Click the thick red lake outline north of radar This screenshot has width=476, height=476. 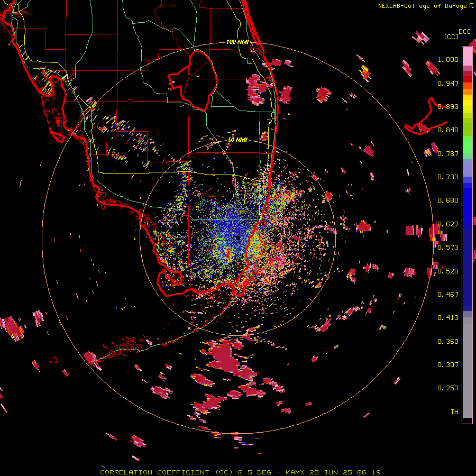tap(193, 80)
